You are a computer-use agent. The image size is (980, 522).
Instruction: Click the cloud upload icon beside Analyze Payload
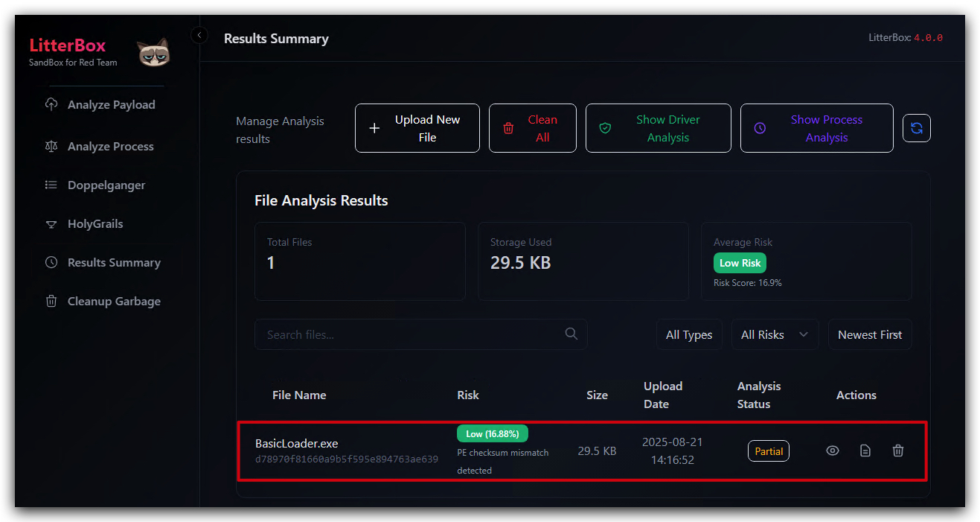coord(51,104)
